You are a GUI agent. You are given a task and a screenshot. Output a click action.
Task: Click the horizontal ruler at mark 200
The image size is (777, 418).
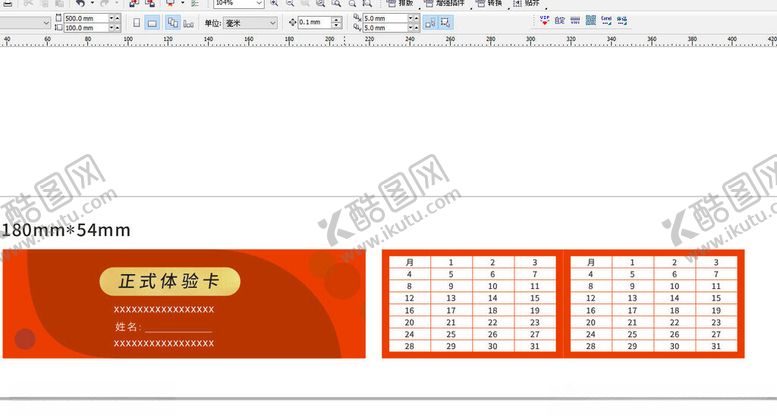click(x=330, y=41)
